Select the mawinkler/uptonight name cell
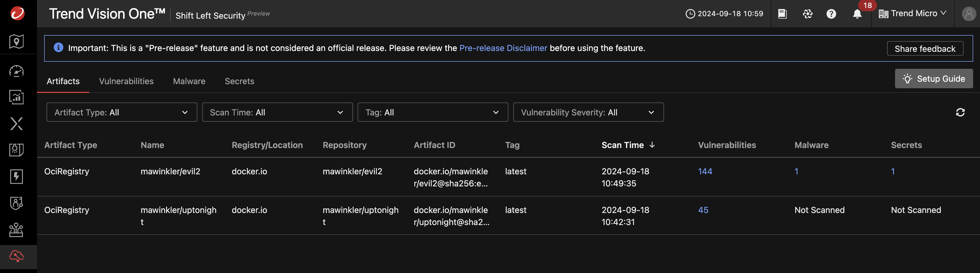Screen dimensions: 980x273 point(178,216)
